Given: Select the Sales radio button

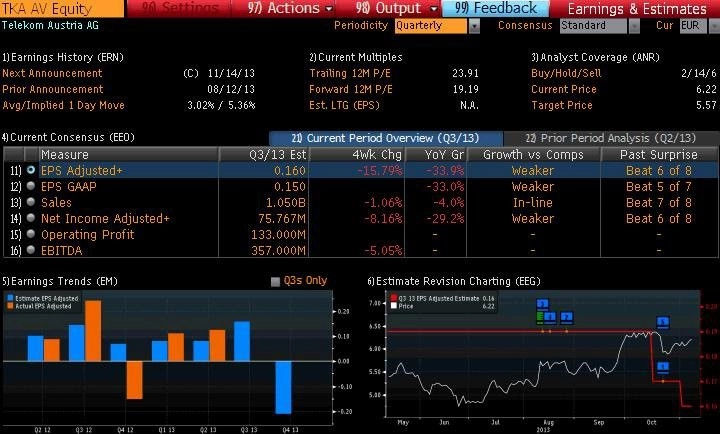Looking at the screenshot, I should [31, 202].
